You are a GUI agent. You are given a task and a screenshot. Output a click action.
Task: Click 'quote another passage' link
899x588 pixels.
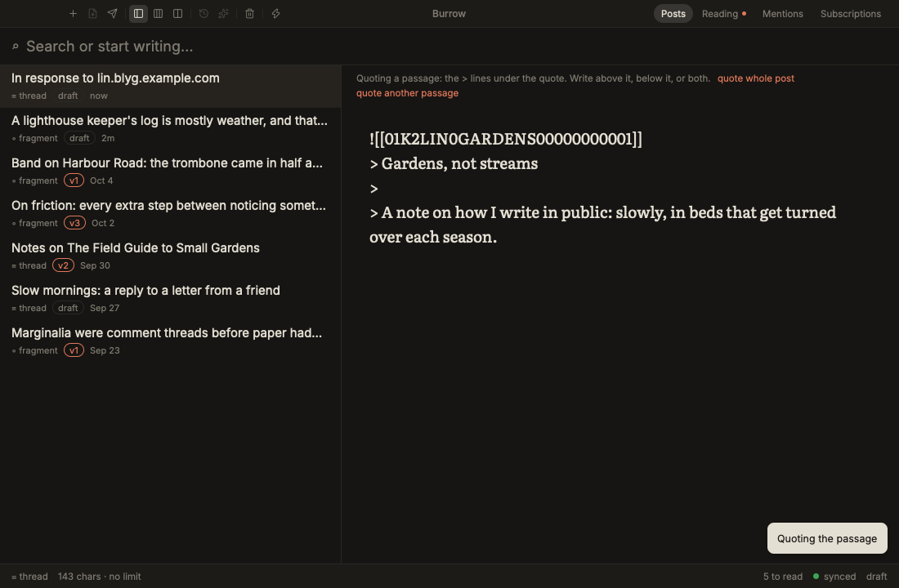click(407, 93)
